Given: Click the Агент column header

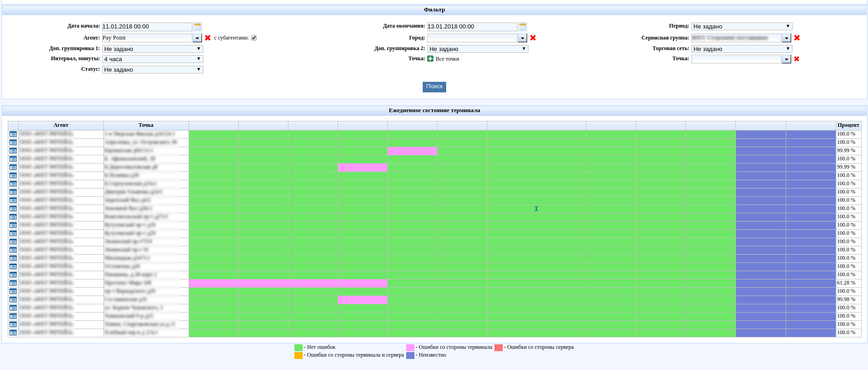Looking at the screenshot, I should point(61,125).
